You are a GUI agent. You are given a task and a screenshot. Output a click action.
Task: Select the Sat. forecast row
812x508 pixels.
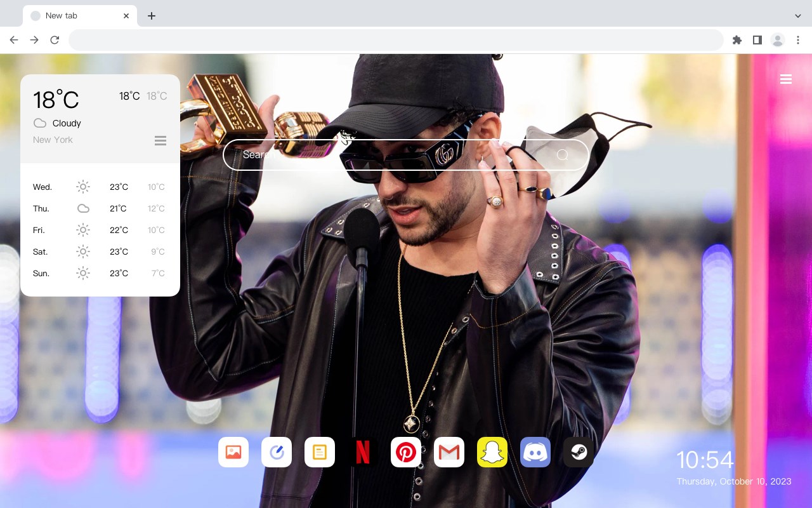tap(100, 251)
